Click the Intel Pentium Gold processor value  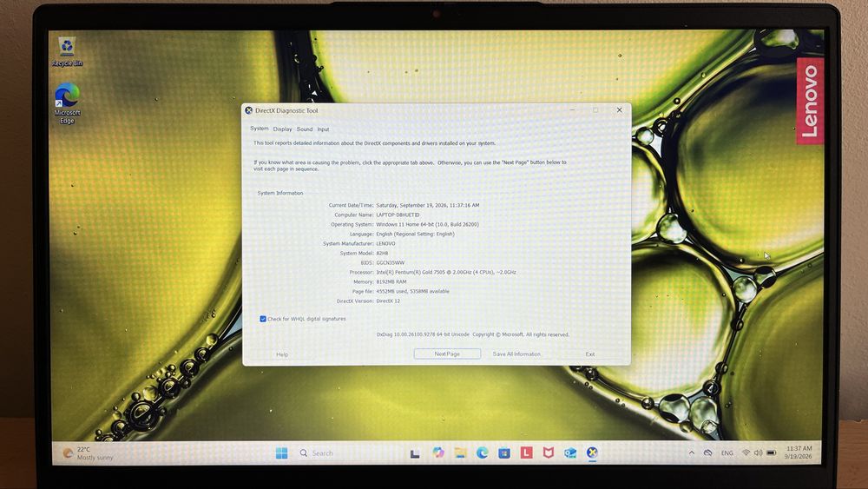click(446, 273)
